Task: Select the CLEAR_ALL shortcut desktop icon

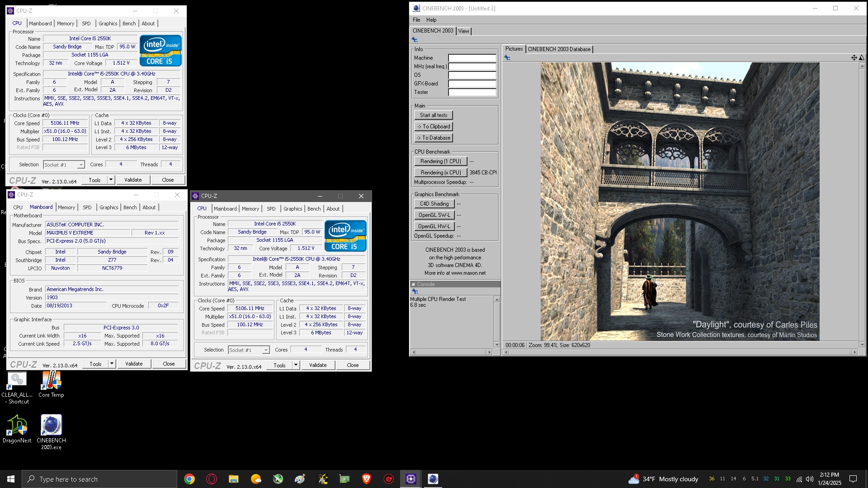Action: (x=17, y=388)
